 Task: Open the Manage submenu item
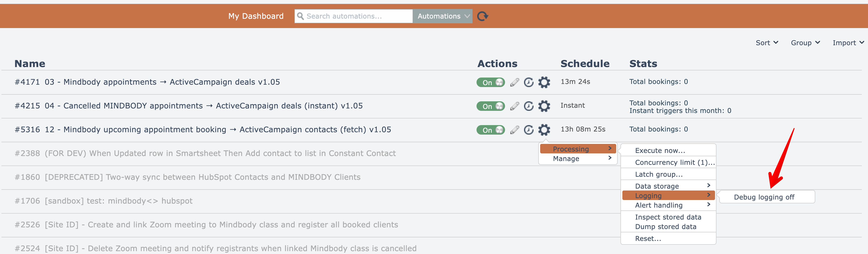click(x=566, y=159)
